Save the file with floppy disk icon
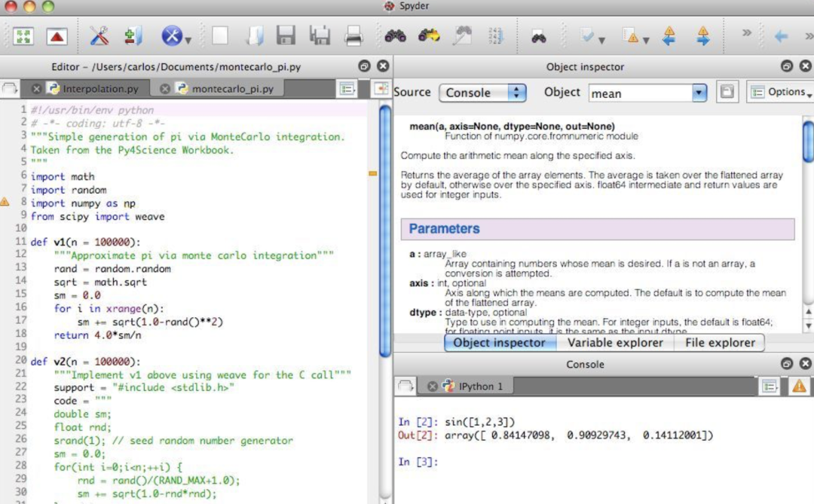Image resolution: width=814 pixels, height=504 pixels. [286, 36]
